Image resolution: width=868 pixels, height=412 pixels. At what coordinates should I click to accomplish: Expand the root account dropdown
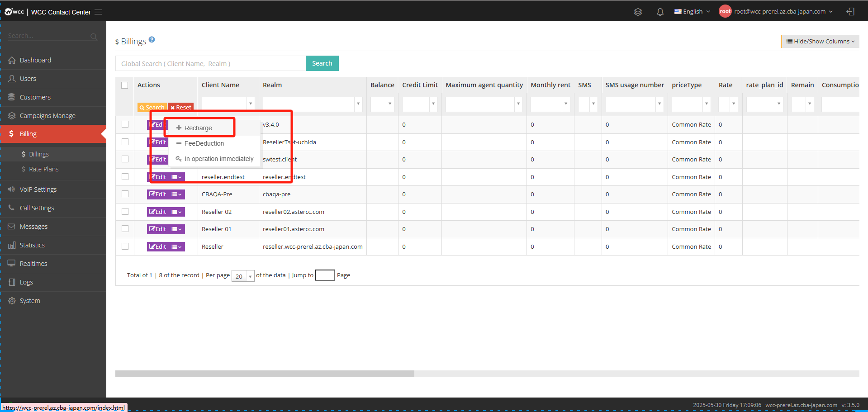[x=783, y=12]
